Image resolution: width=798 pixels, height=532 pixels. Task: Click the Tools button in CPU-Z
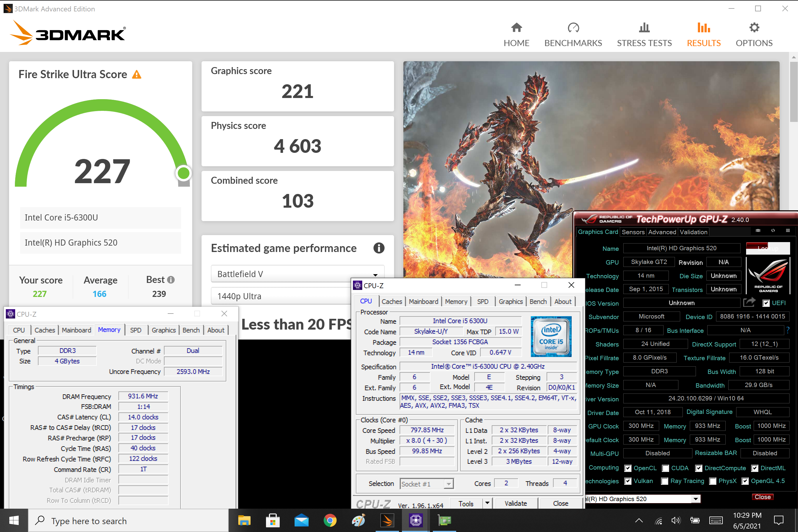(466, 503)
